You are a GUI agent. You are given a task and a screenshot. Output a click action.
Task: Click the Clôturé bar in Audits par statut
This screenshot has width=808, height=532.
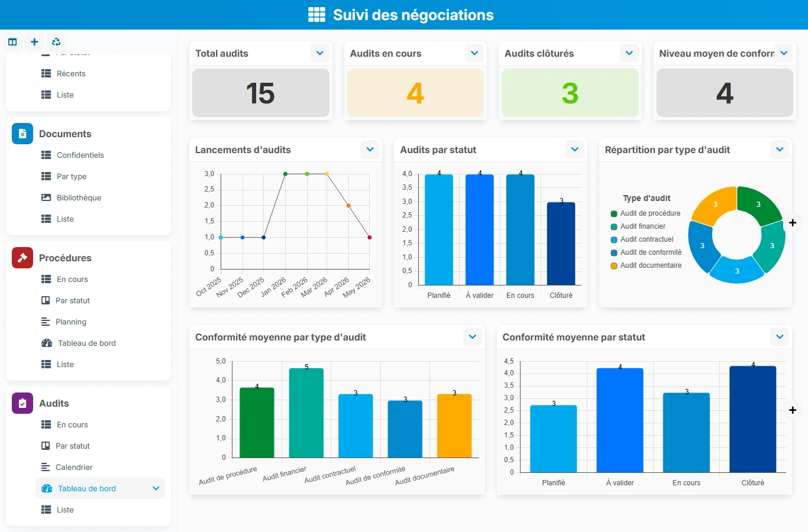[x=561, y=244]
